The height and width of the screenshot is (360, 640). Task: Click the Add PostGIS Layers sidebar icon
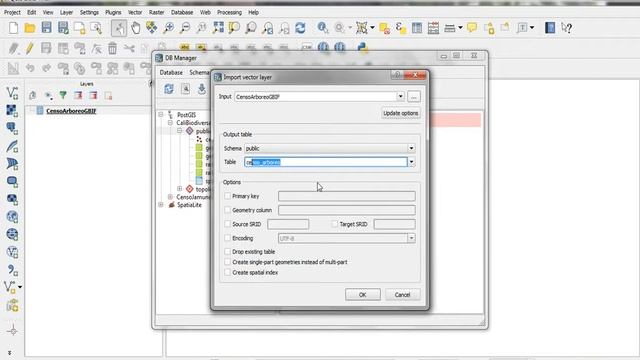pos(12,128)
